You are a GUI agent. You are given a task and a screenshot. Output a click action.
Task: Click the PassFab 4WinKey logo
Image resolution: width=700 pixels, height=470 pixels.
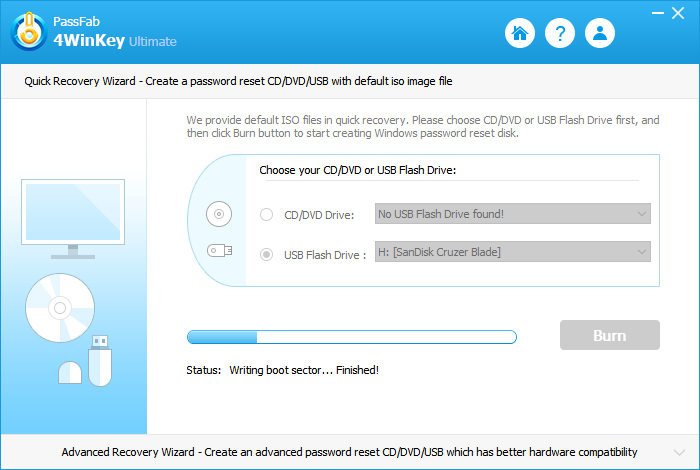point(29,31)
